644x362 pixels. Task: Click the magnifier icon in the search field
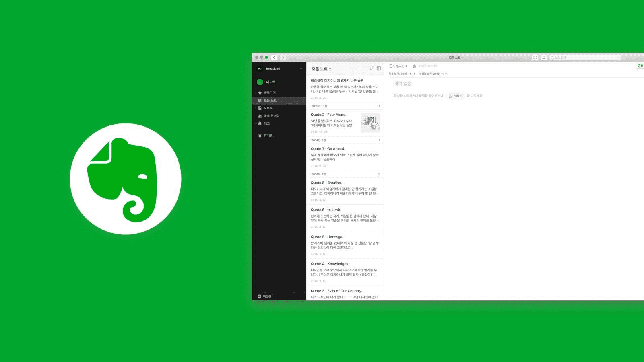pyautogui.click(x=552, y=58)
